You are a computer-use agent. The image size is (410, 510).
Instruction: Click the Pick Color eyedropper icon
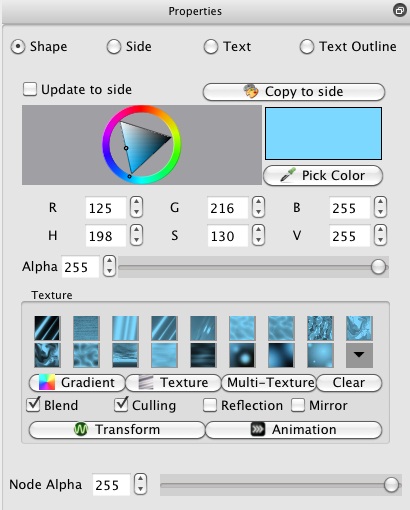[x=288, y=175]
